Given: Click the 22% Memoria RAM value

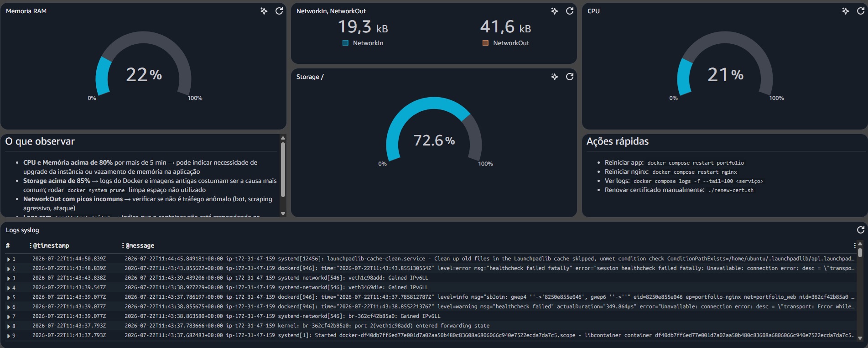Looking at the screenshot, I should click(144, 75).
